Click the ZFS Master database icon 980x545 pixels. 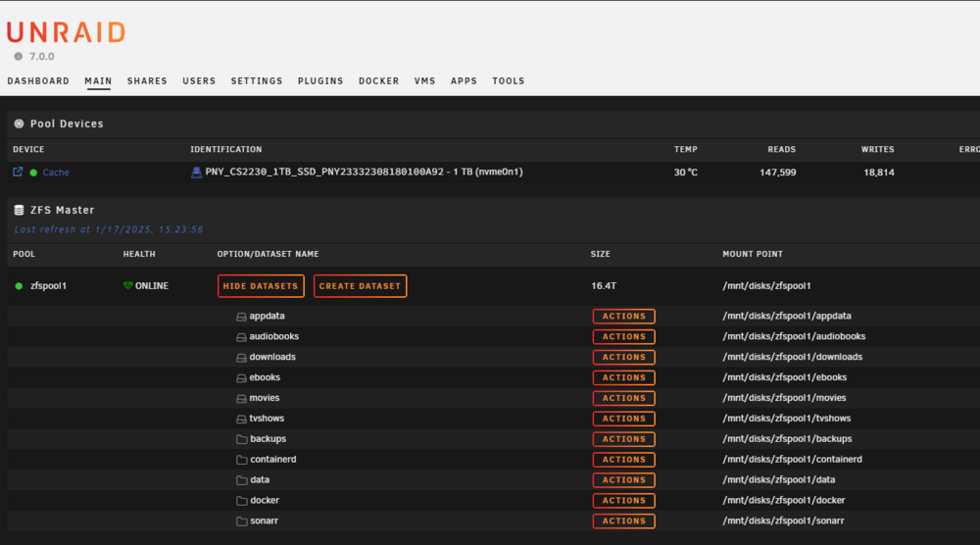tap(19, 210)
